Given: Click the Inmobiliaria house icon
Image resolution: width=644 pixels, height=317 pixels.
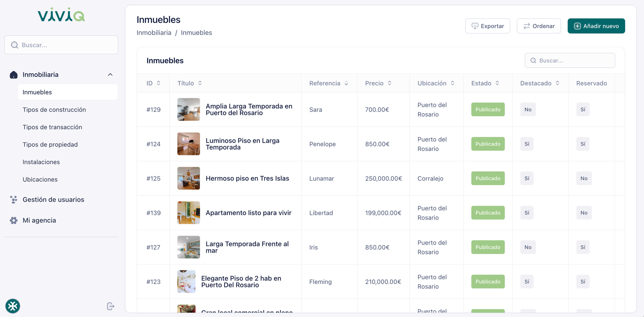Looking at the screenshot, I should 14,75.
